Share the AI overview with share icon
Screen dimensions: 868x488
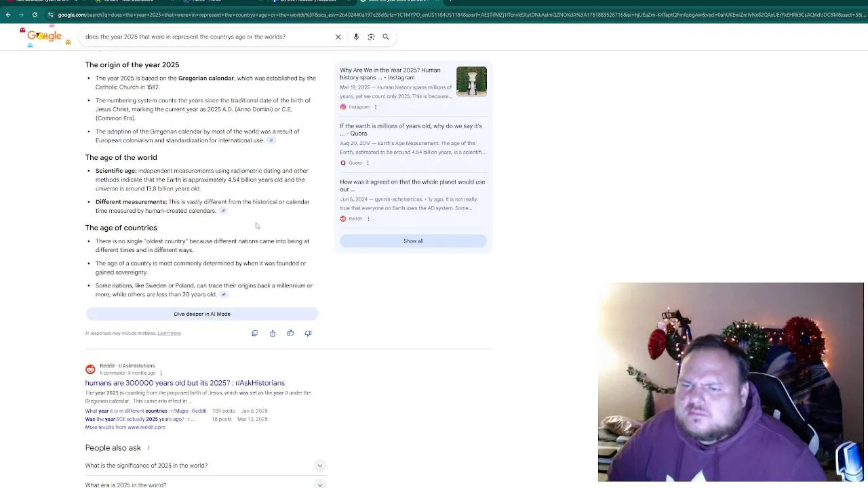273,333
